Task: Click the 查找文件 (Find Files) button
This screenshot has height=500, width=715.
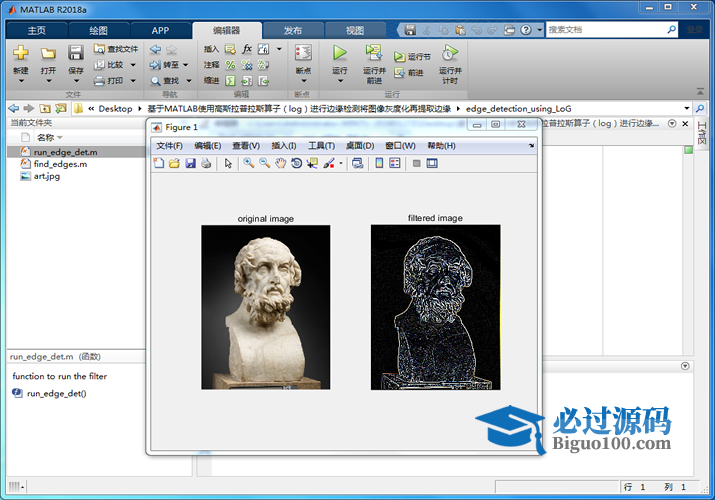Action: (116, 48)
